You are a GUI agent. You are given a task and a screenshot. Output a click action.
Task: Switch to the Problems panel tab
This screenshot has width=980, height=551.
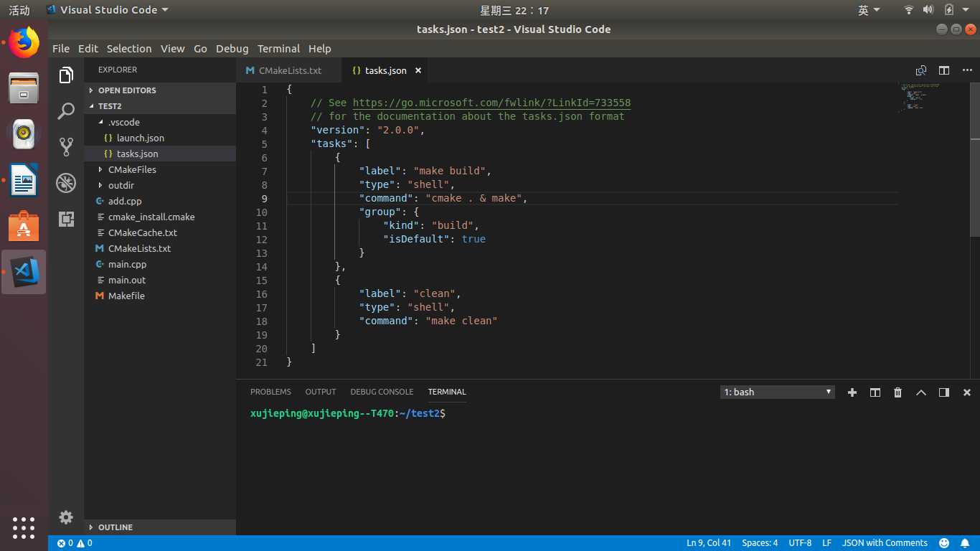pos(270,392)
